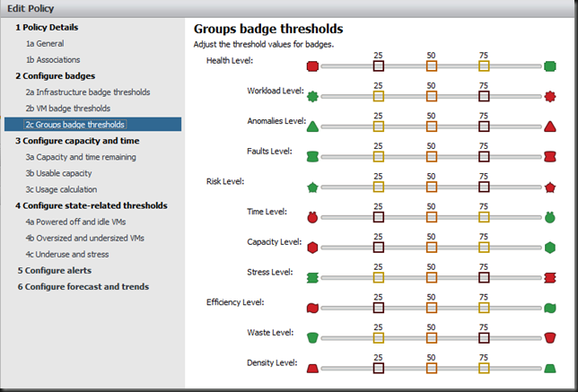Screen dimensions: 578x392
Task: Click the red Workload Level badge icon
Action: click(x=550, y=97)
